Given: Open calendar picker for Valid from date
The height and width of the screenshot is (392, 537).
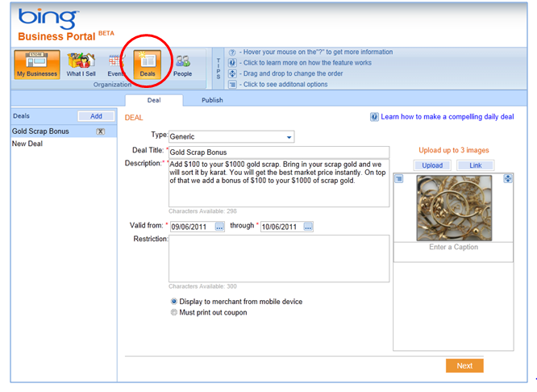Looking at the screenshot, I should [x=219, y=227].
